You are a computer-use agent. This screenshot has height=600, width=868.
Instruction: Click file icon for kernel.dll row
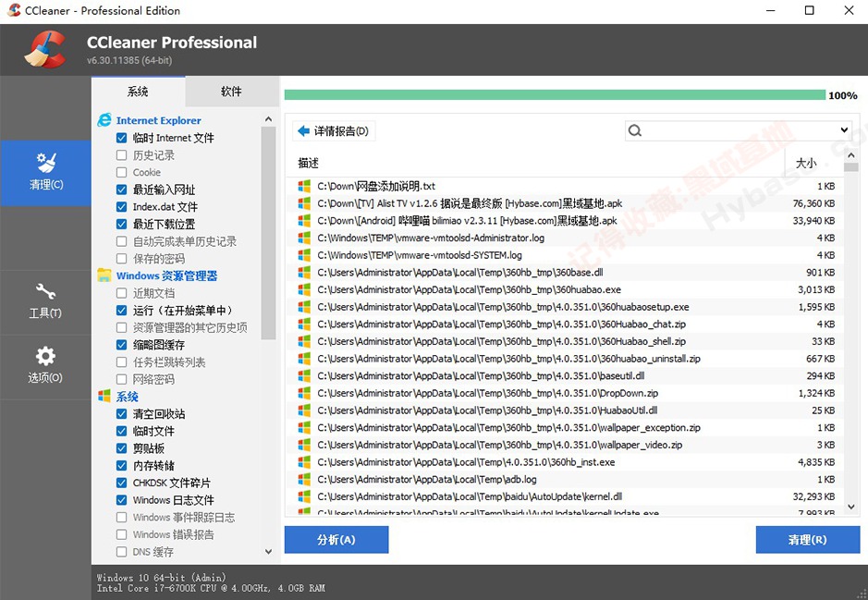pos(304,496)
